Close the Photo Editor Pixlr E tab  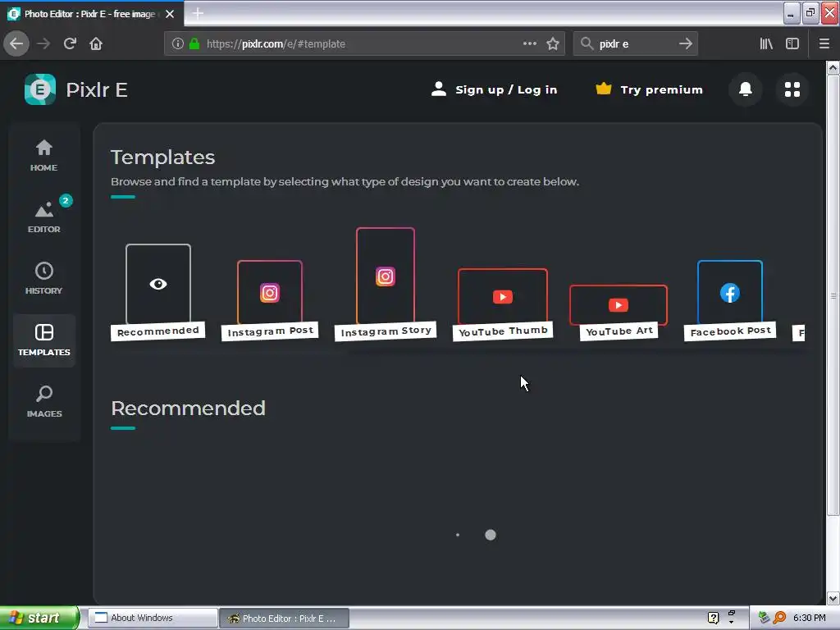[x=170, y=14]
